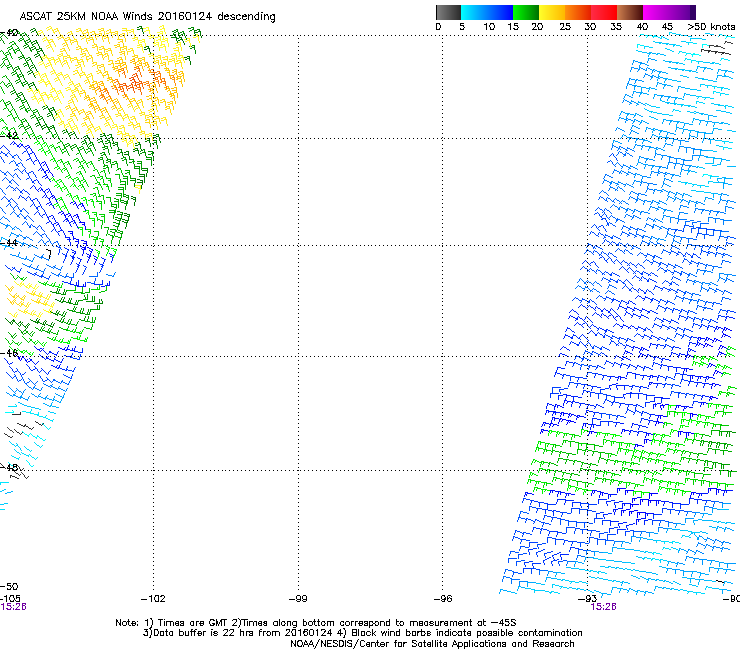Click the '-105' longitude axis label
740x650 pixels.
10,599
